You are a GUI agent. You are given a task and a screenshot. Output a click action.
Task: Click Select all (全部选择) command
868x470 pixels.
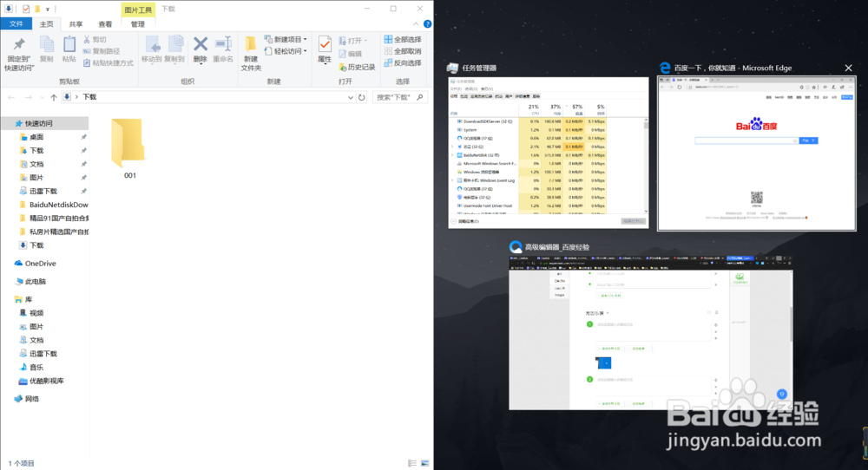tap(403, 39)
